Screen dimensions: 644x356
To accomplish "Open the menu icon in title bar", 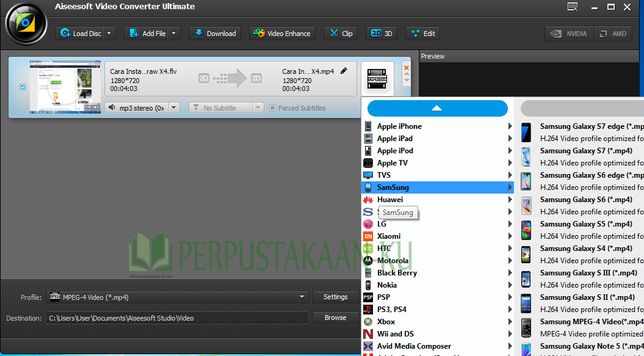I will click(x=573, y=7).
